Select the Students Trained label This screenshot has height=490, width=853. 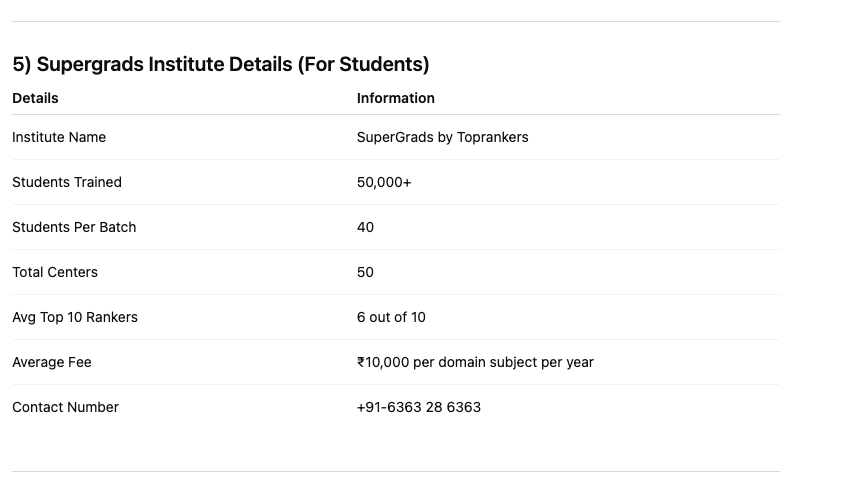[x=67, y=182]
